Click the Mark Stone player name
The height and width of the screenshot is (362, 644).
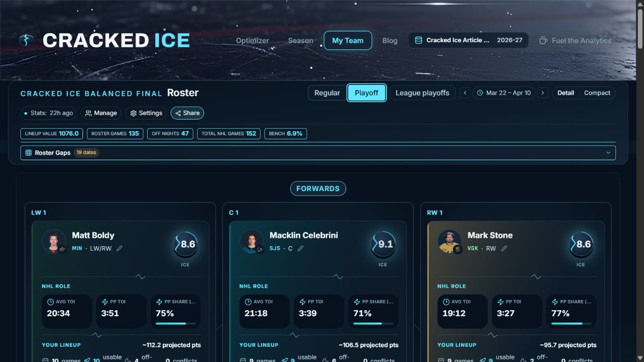(x=490, y=235)
